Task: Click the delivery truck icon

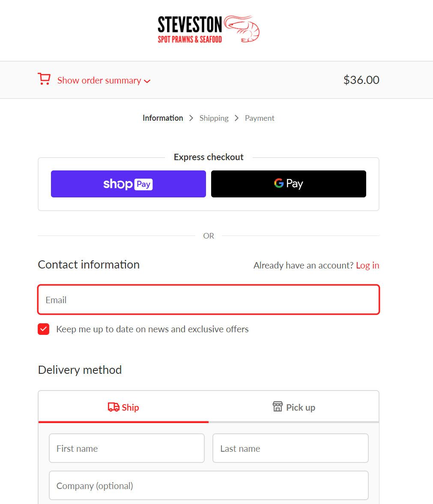Action: pos(113,407)
